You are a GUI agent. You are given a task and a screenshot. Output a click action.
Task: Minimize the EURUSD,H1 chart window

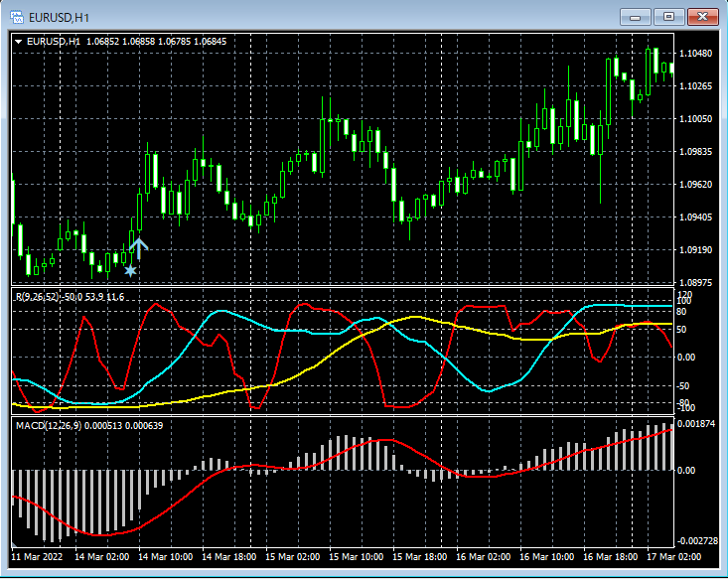click(638, 16)
